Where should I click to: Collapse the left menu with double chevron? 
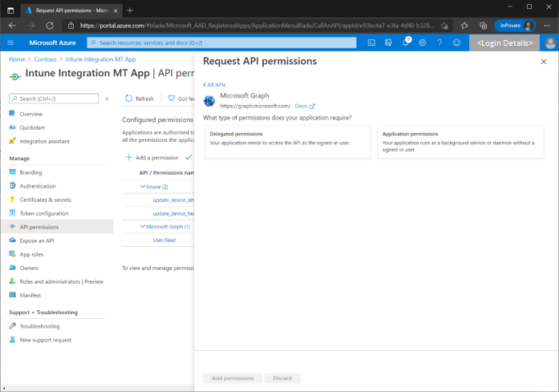point(107,99)
